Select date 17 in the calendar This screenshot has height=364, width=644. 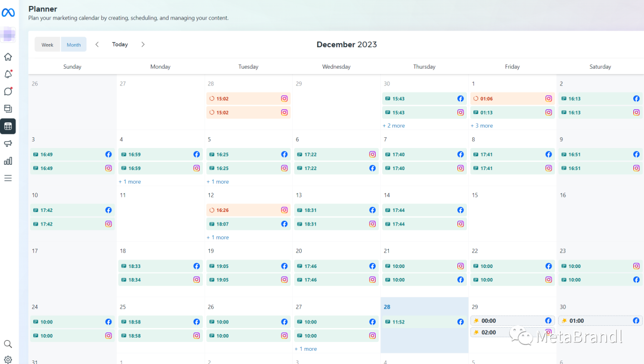35,251
